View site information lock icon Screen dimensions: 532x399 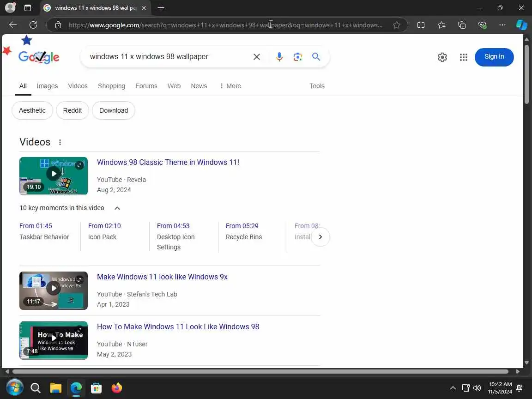coord(58,25)
